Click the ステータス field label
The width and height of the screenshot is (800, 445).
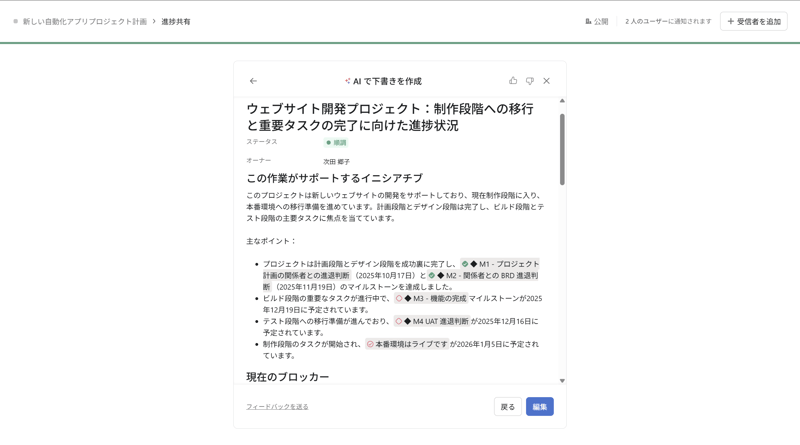click(x=262, y=142)
